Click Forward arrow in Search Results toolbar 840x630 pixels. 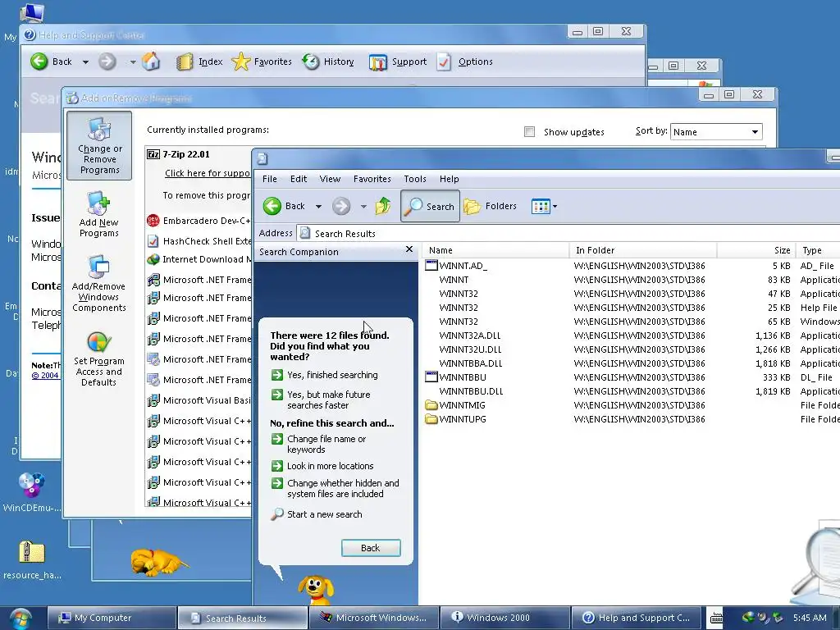point(341,206)
